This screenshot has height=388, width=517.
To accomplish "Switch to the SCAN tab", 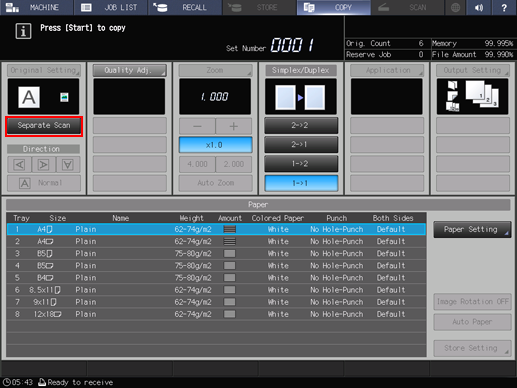I will pyautogui.click(x=408, y=7).
